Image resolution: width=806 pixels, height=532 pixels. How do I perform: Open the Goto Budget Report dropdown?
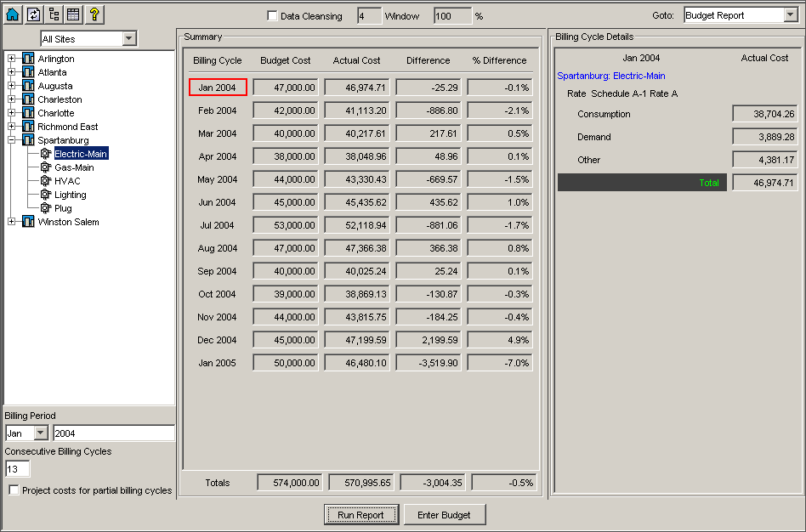[788, 15]
